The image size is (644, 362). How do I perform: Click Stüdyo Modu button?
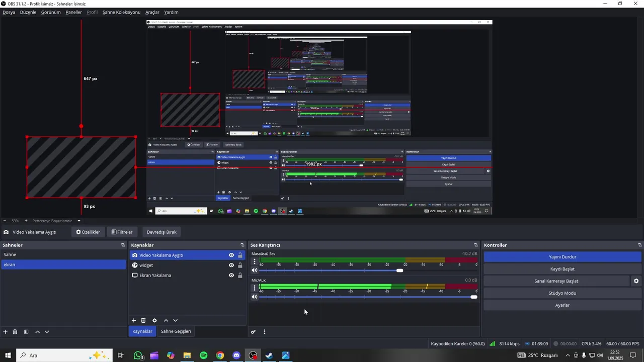point(562,293)
